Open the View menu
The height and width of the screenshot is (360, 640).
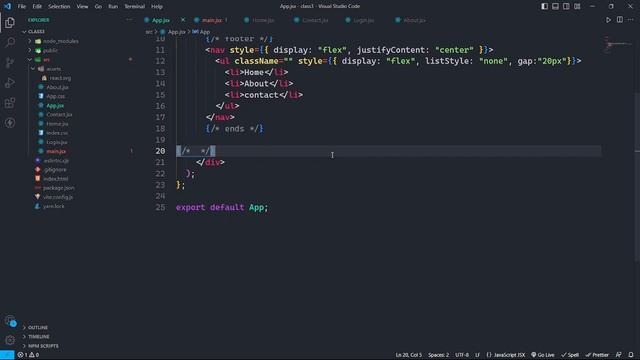[82, 7]
